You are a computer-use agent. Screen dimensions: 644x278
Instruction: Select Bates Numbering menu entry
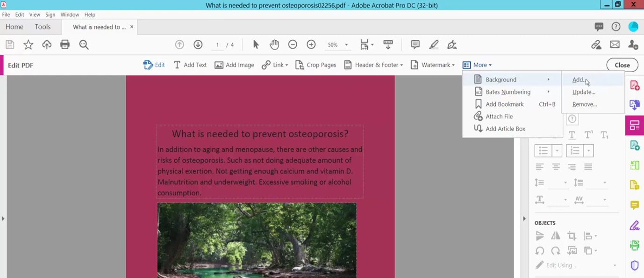pos(508,92)
